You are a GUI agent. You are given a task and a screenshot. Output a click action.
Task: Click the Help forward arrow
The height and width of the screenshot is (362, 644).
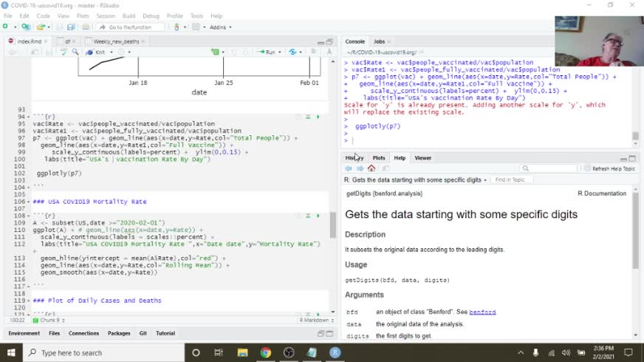(360, 168)
